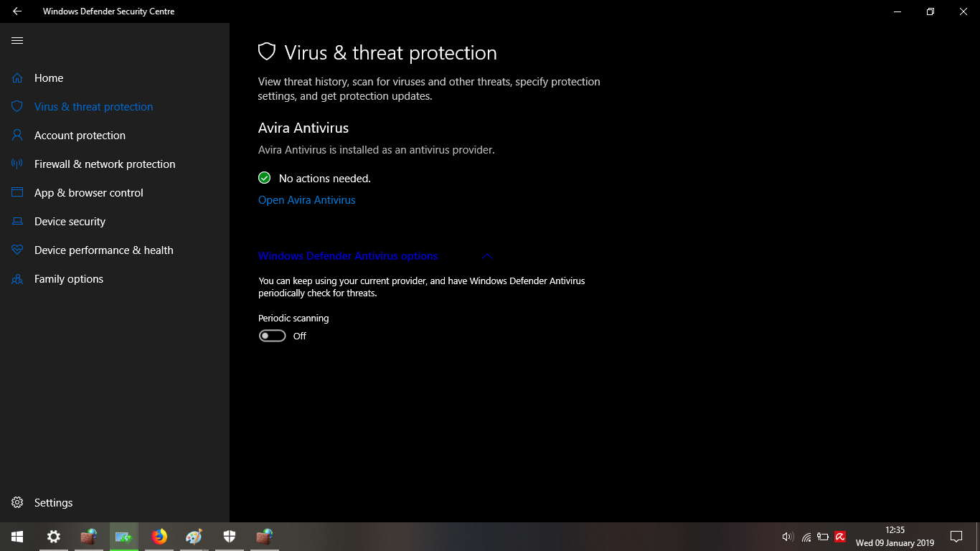
Task: Go to Device performance & health
Action: coord(115,250)
